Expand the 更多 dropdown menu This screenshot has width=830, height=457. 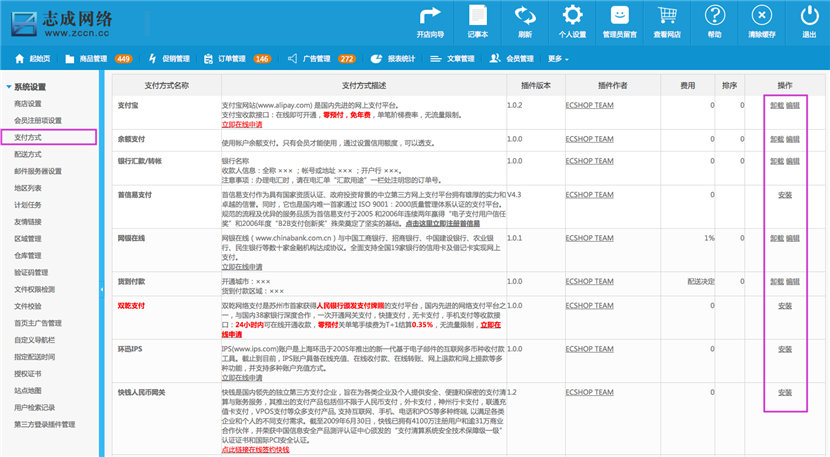point(558,59)
